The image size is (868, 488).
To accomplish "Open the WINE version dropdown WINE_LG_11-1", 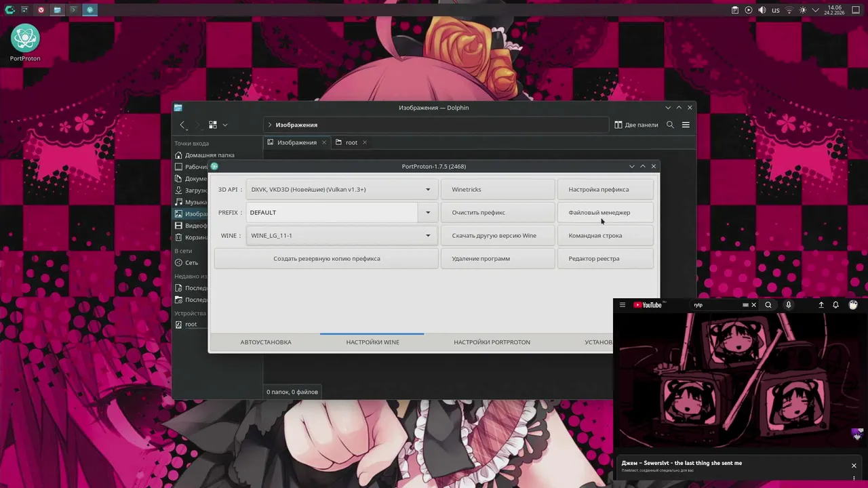I will click(x=341, y=236).
